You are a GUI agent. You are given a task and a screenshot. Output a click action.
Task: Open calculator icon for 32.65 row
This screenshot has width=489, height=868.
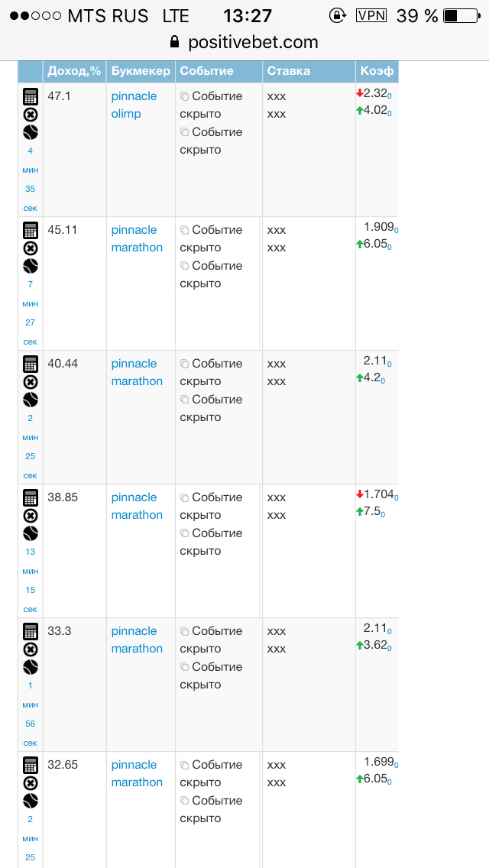(31, 765)
